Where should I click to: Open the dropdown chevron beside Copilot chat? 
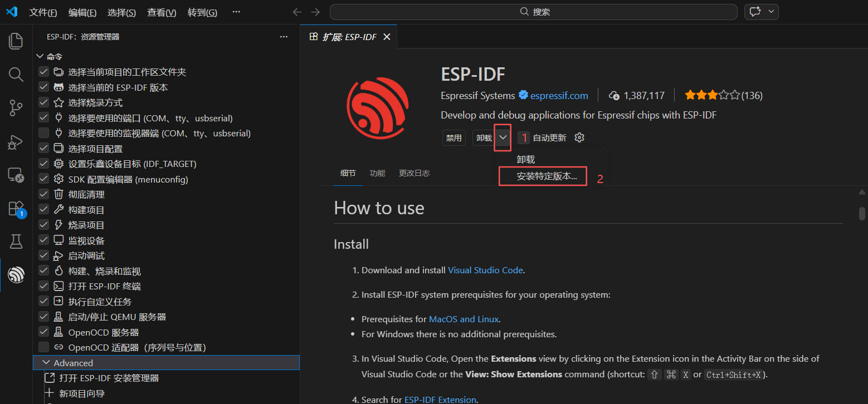[x=771, y=12]
